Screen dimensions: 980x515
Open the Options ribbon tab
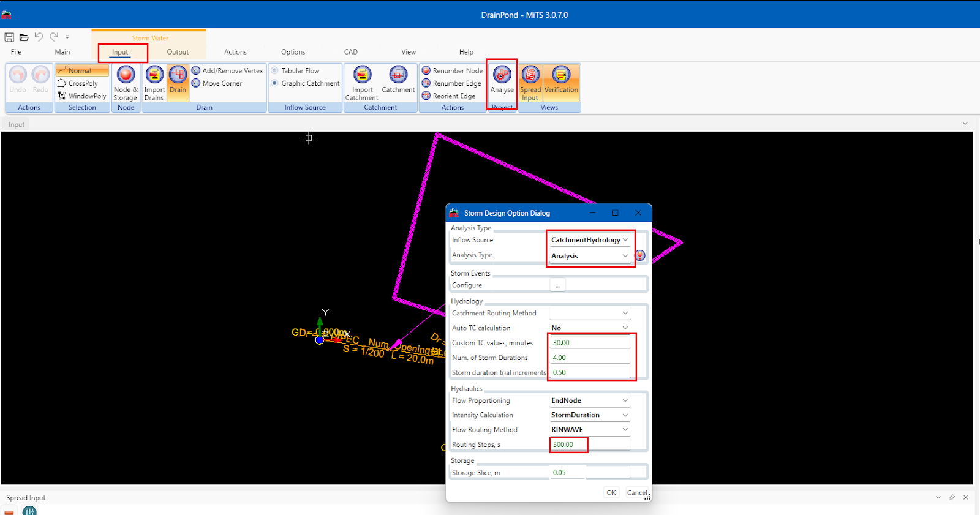point(293,52)
